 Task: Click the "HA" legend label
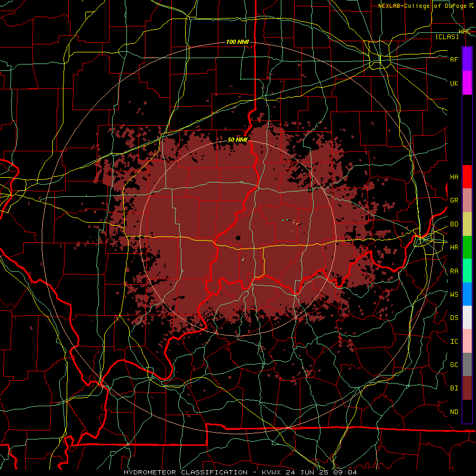pos(454,177)
